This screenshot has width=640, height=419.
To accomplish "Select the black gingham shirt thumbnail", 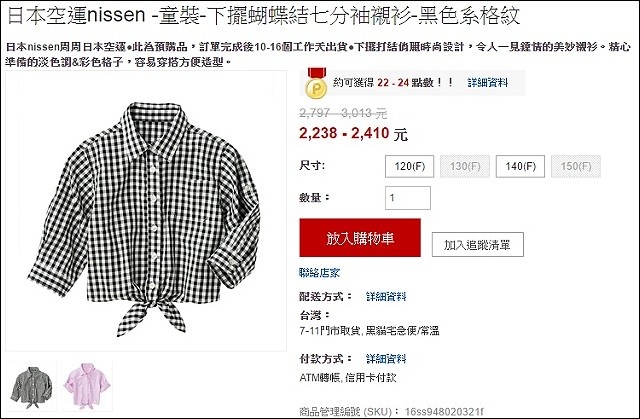I will tap(31, 387).
